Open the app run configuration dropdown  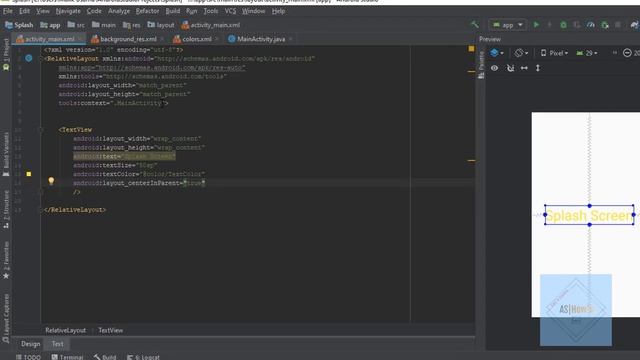coord(508,25)
